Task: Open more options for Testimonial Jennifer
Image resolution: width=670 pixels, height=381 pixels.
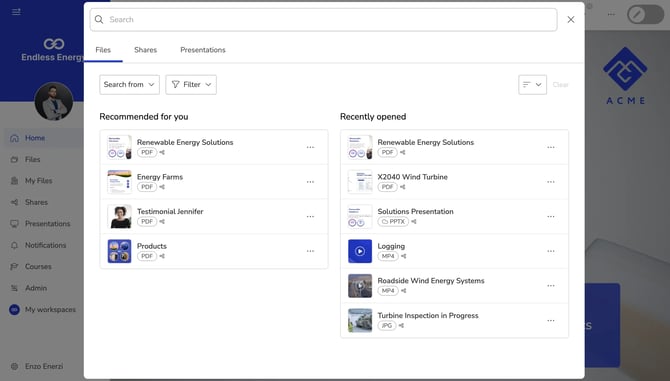Action: tap(310, 217)
